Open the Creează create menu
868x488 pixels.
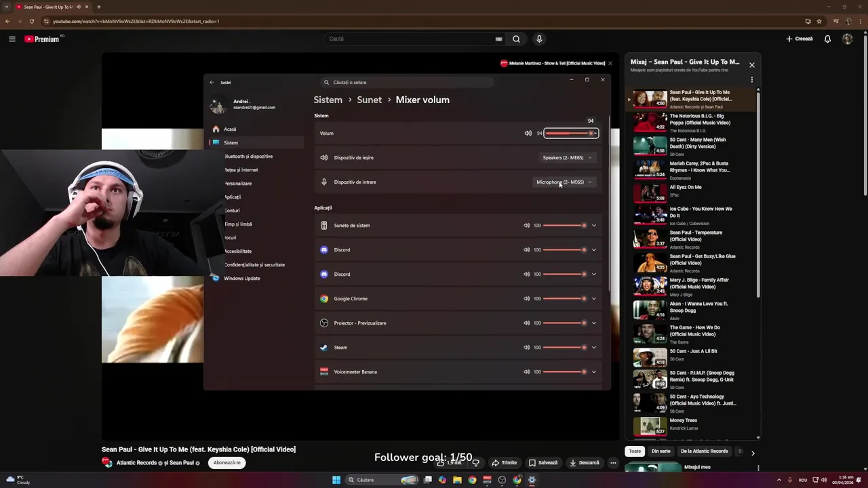pyautogui.click(x=800, y=39)
